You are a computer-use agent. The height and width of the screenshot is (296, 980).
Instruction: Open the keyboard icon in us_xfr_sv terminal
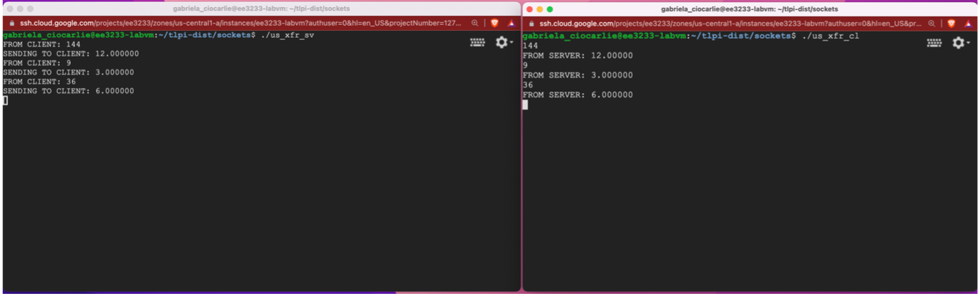click(477, 43)
